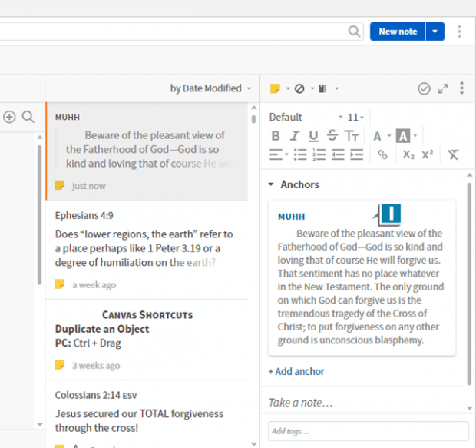Click the Add anchor link
Image resolution: width=476 pixels, height=448 pixels.
(x=296, y=371)
